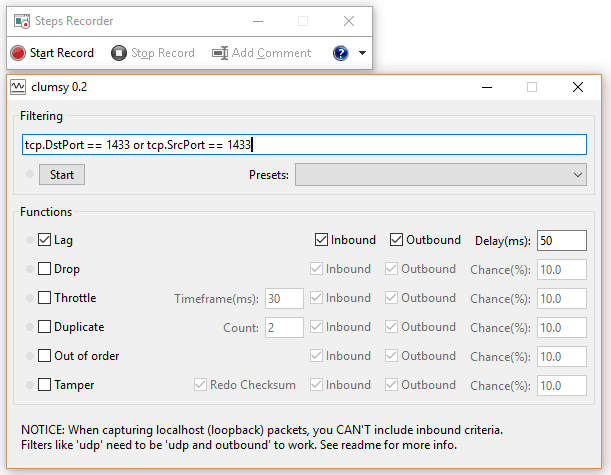Click the Throttle Chance(%) field
This screenshot has height=475, width=611.
[x=562, y=298]
